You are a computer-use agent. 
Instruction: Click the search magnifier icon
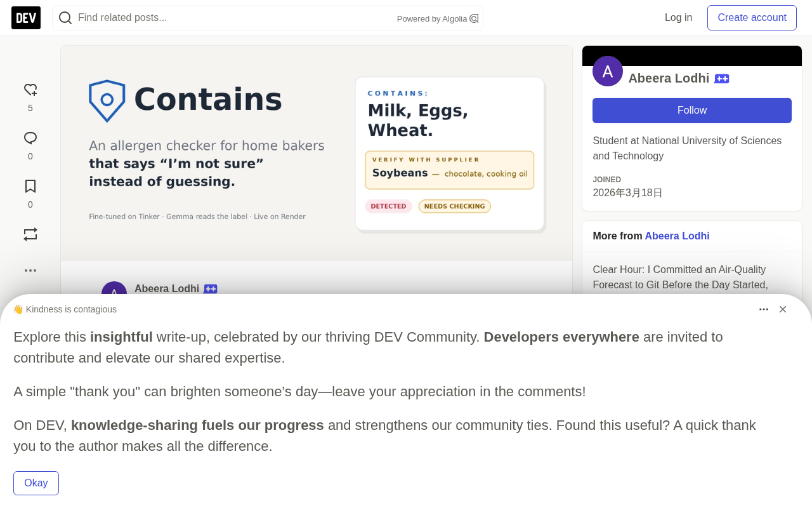[x=65, y=18]
